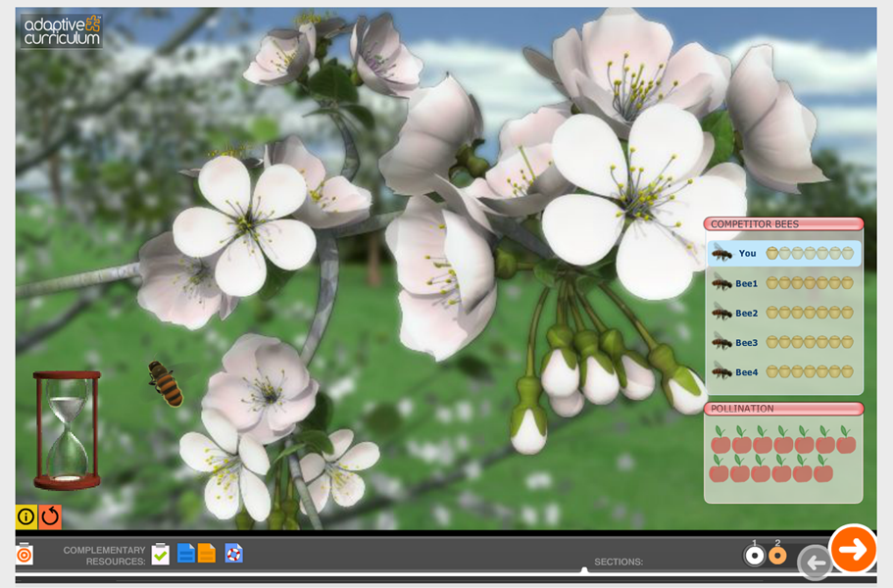Go to the next page with orange arrow
The height and width of the screenshot is (588, 893).
[852, 550]
